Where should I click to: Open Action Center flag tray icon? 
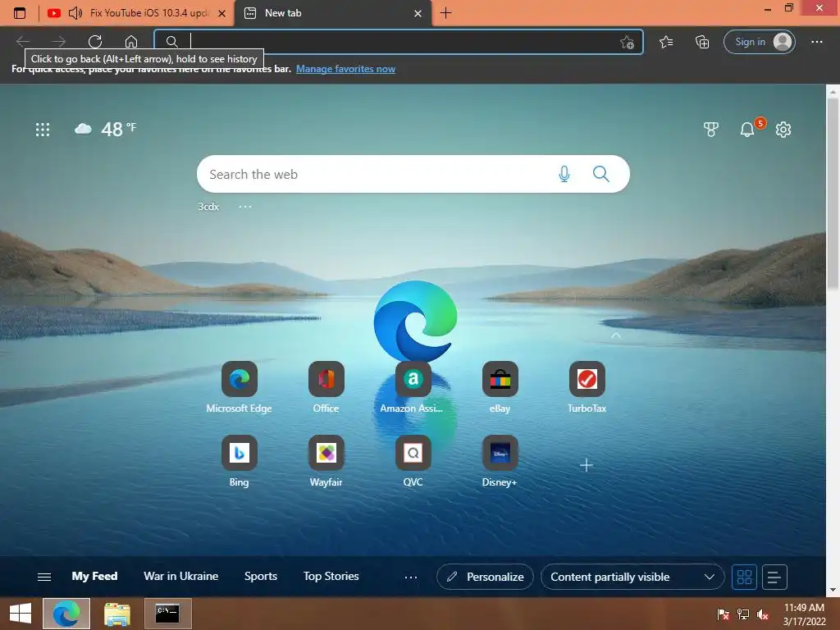723,614
